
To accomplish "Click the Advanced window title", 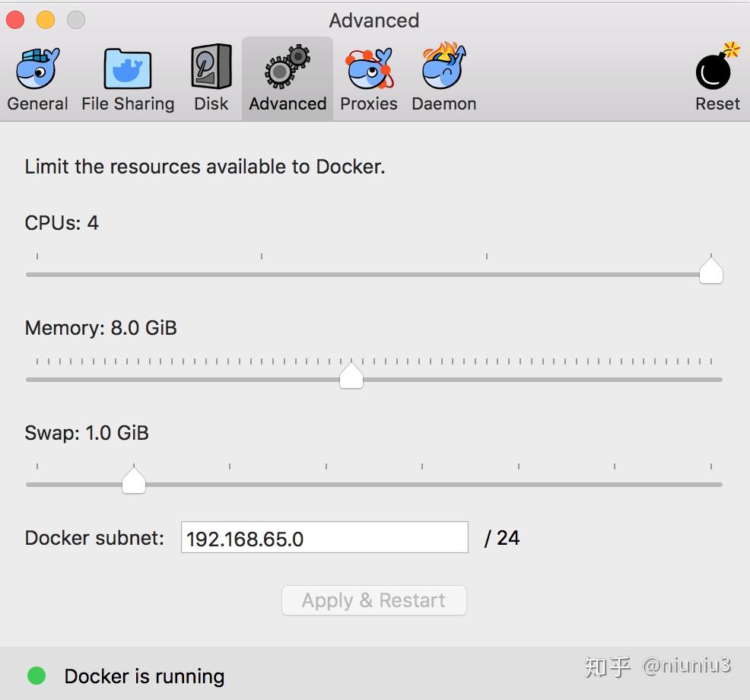I will (x=373, y=21).
